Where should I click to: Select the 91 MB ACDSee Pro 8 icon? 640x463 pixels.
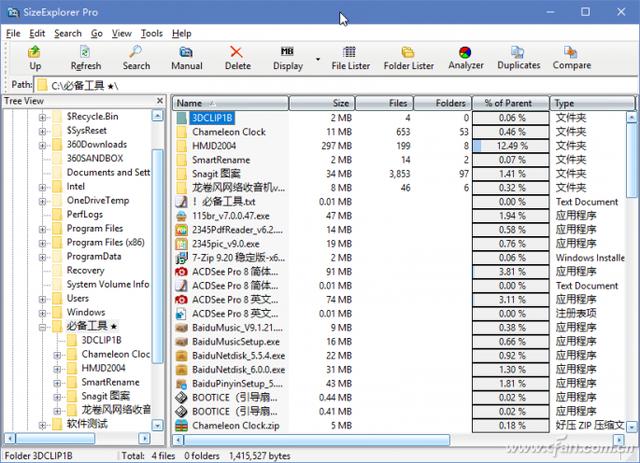181,272
